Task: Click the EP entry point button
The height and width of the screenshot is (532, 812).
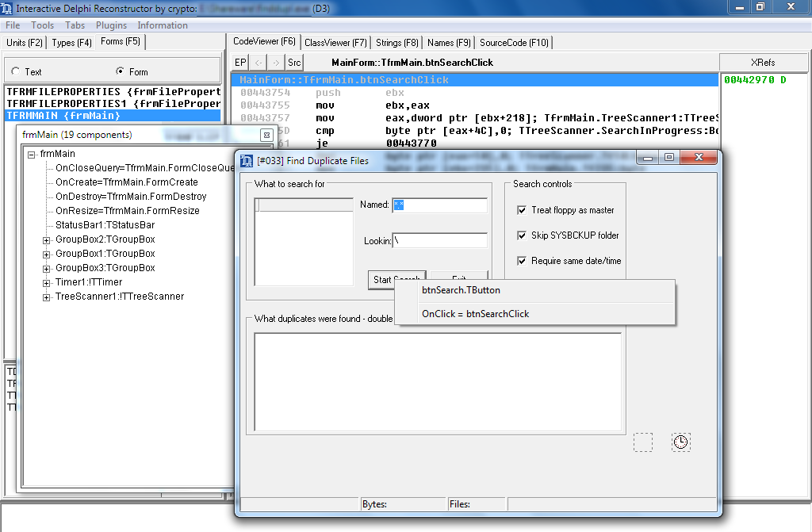Action: [240, 63]
